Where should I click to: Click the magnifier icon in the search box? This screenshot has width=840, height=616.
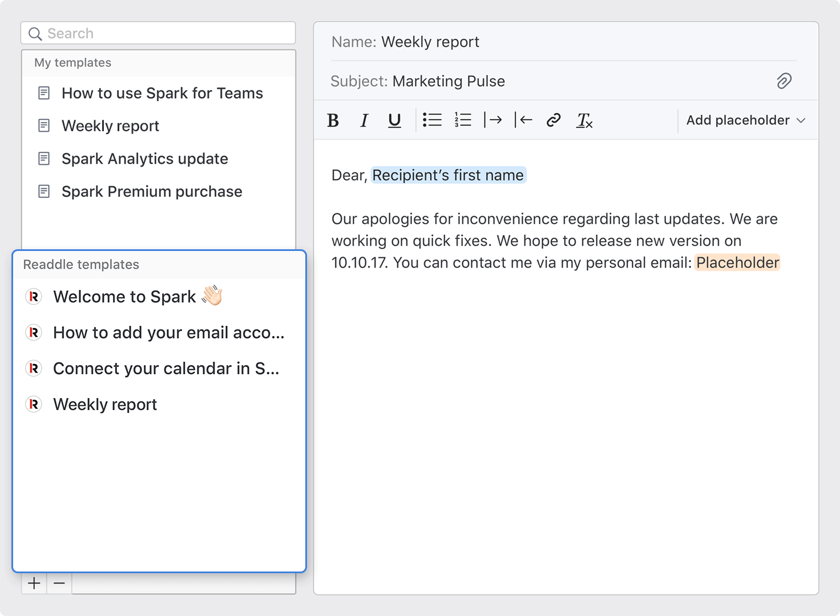tap(35, 34)
